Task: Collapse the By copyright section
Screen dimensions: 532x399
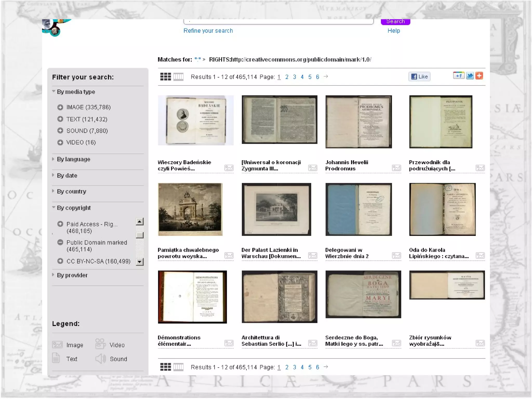Action: tap(74, 208)
